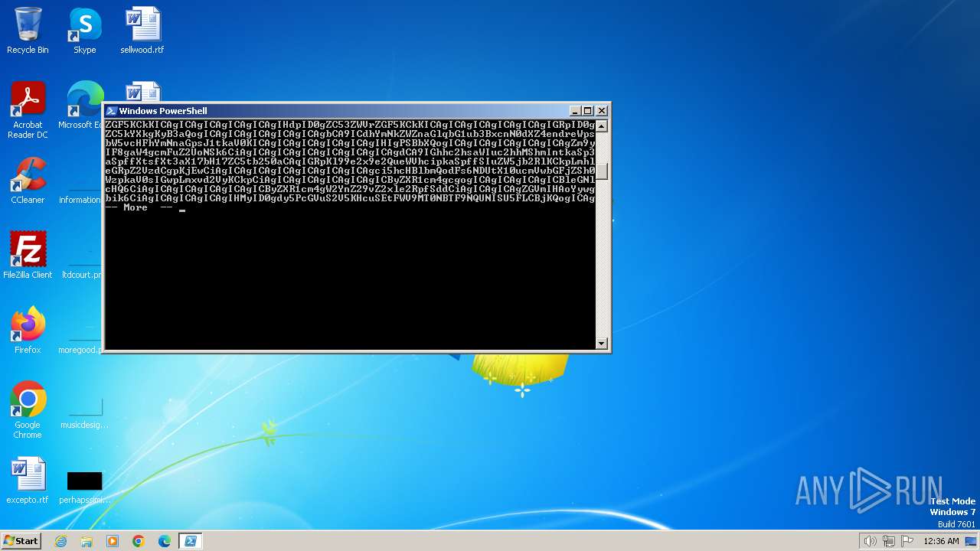Launch CCleaner from the desktop
980x551 pixels.
tap(28, 181)
